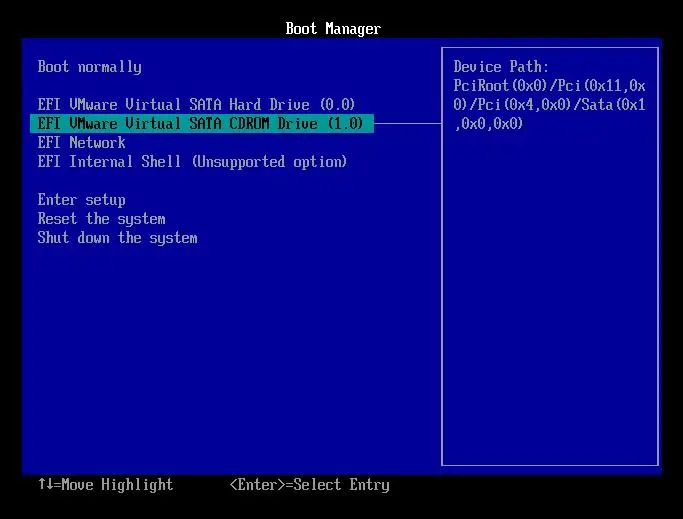The height and width of the screenshot is (519, 683).
Task: Click the Enter=Select Entry hint
Action: pyautogui.click(x=309, y=485)
